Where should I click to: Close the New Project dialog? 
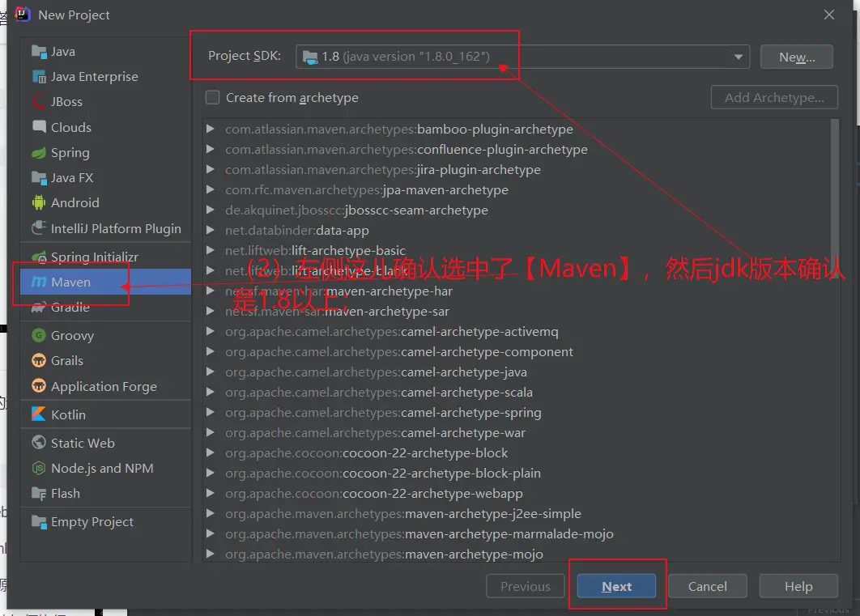pyautogui.click(x=828, y=15)
